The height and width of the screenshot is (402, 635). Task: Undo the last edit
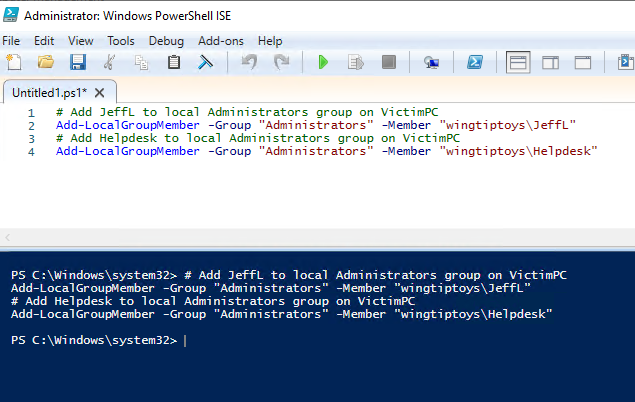(249, 62)
